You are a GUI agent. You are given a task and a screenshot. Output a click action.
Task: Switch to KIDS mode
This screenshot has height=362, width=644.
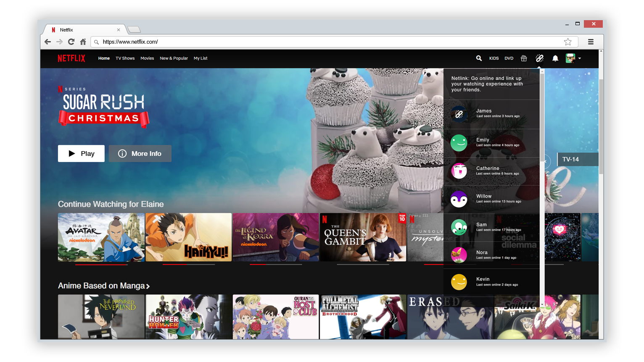(x=494, y=58)
